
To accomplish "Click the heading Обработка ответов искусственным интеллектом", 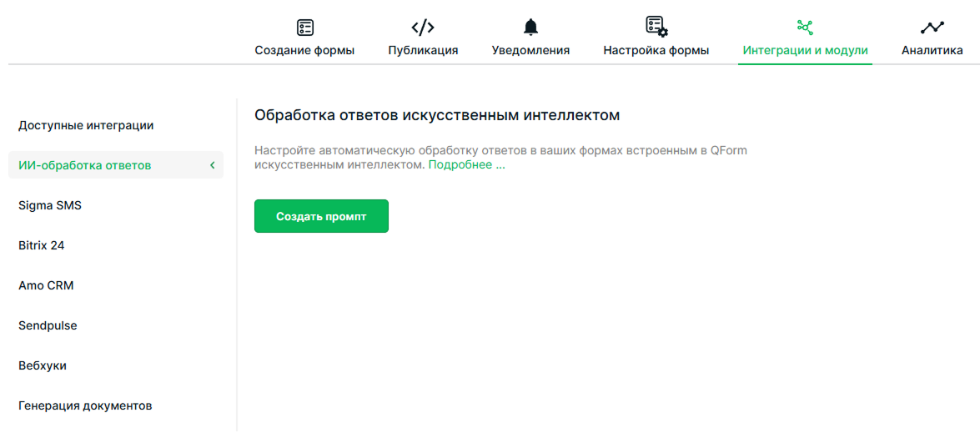I will pyautogui.click(x=437, y=116).
